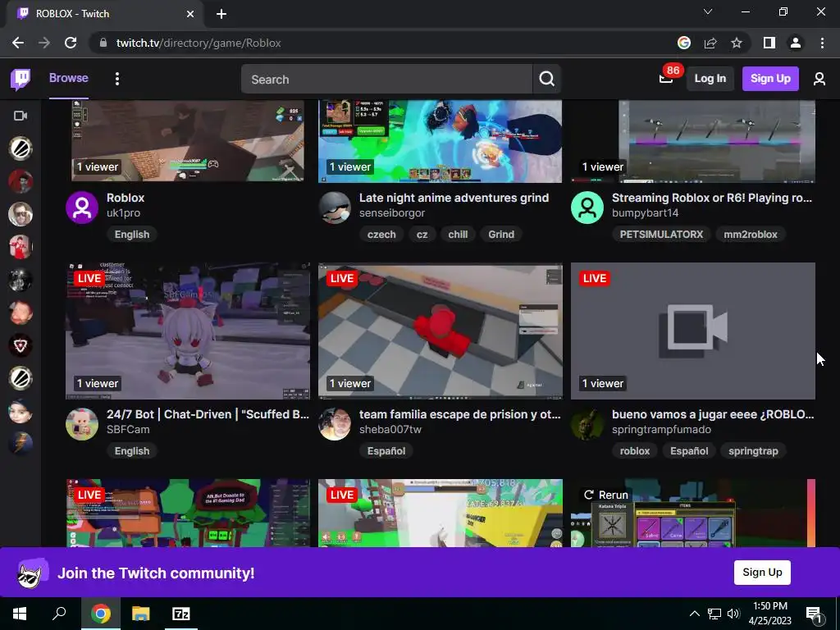Screen dimensions: 840x630
Task: Go back using the browser back arrow
Action: (x=18, y=43)
